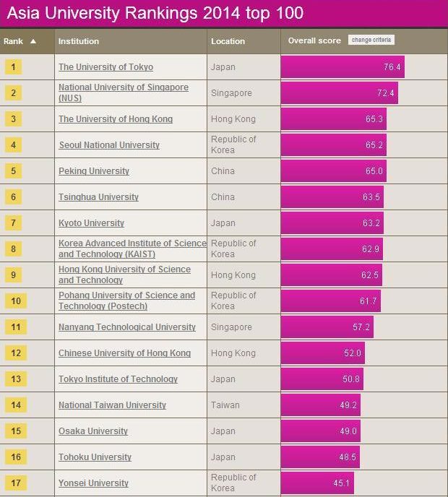Click the Overall score column header

tap(314, 41)
